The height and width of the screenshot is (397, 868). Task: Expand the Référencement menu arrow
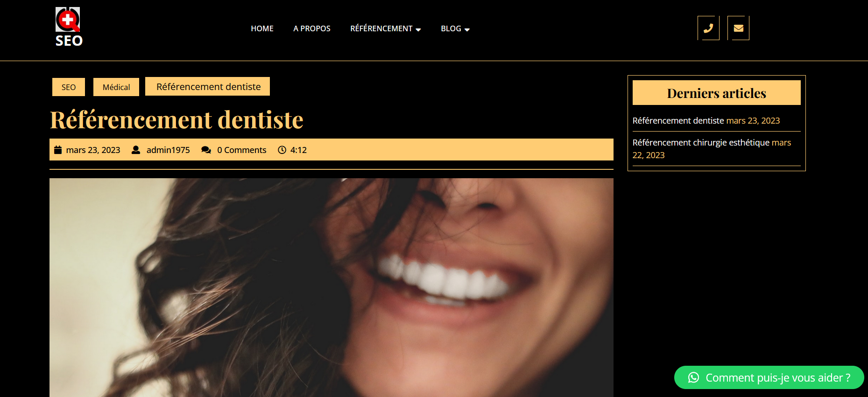418,29
